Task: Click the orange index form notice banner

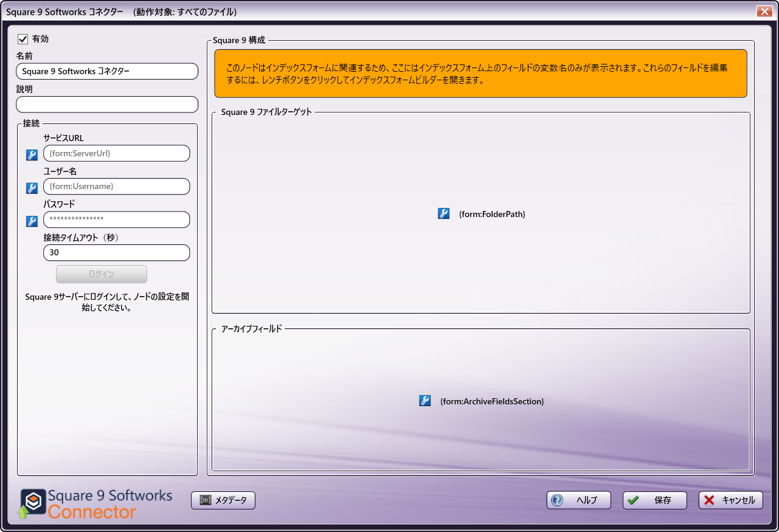Action: pos(480,74)
